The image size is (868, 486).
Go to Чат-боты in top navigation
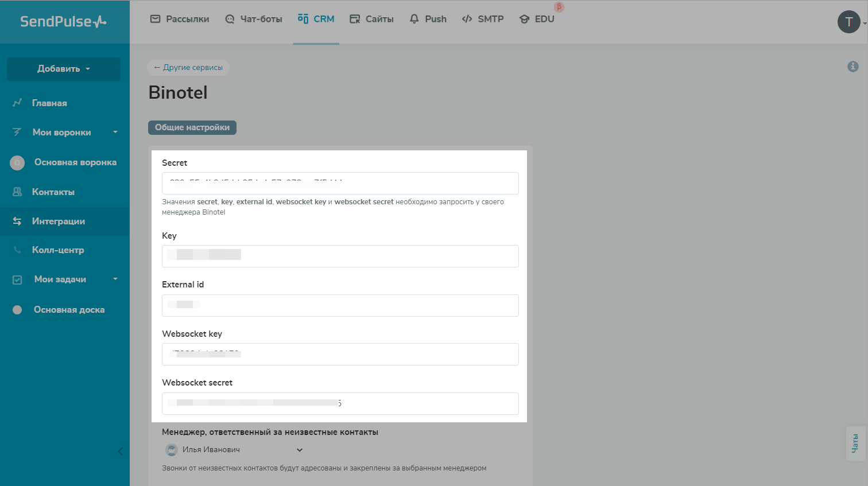(254, 19)
